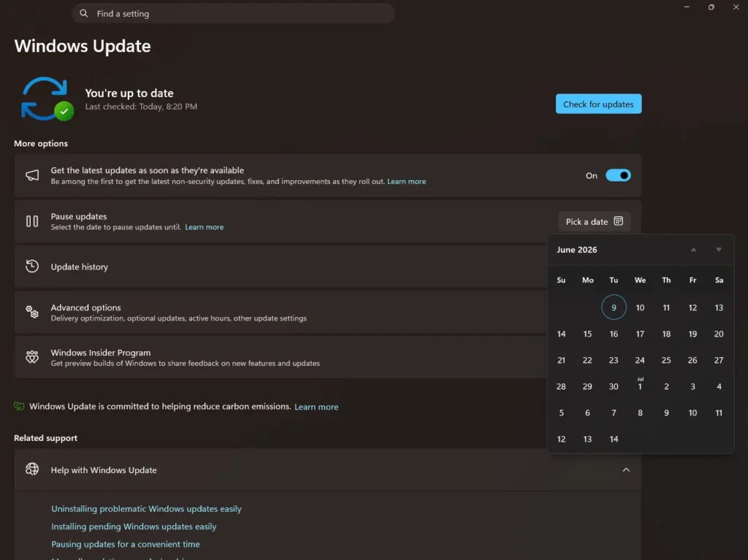748x560 pixels.
Task: Click the We weekday header in calendar
Action: click(640, 280)
